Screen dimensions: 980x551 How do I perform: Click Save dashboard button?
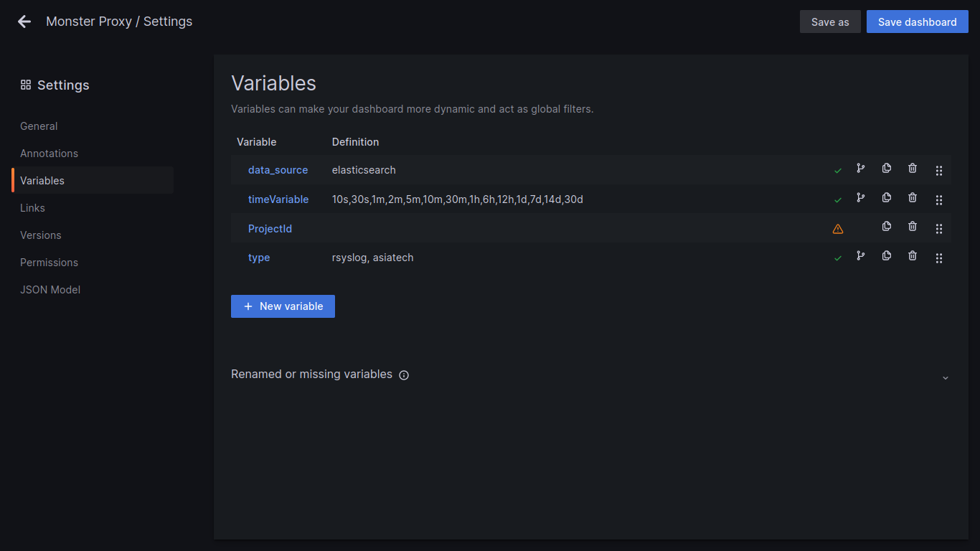coord(917,22)
